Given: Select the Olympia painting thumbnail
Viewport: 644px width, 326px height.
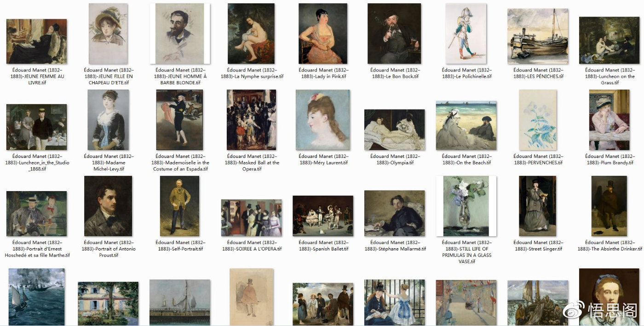Looking at the screenshot, I should tap(394, 130).
